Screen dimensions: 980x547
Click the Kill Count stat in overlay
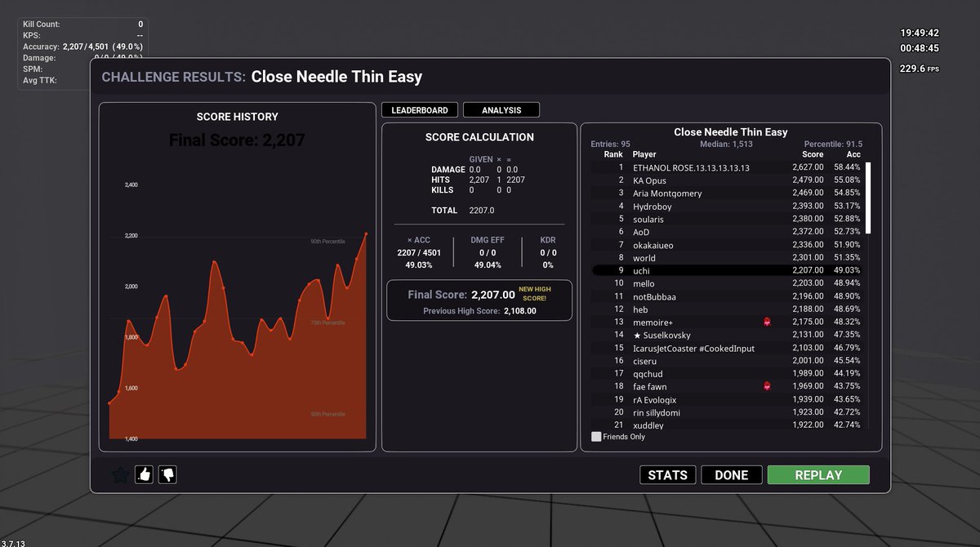coord(82,24)
